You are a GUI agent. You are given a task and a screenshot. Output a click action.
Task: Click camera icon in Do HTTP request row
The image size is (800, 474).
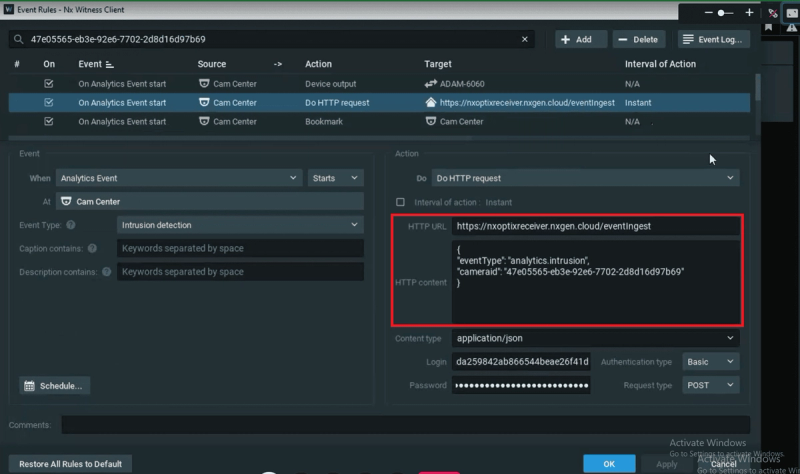(204, 102)
